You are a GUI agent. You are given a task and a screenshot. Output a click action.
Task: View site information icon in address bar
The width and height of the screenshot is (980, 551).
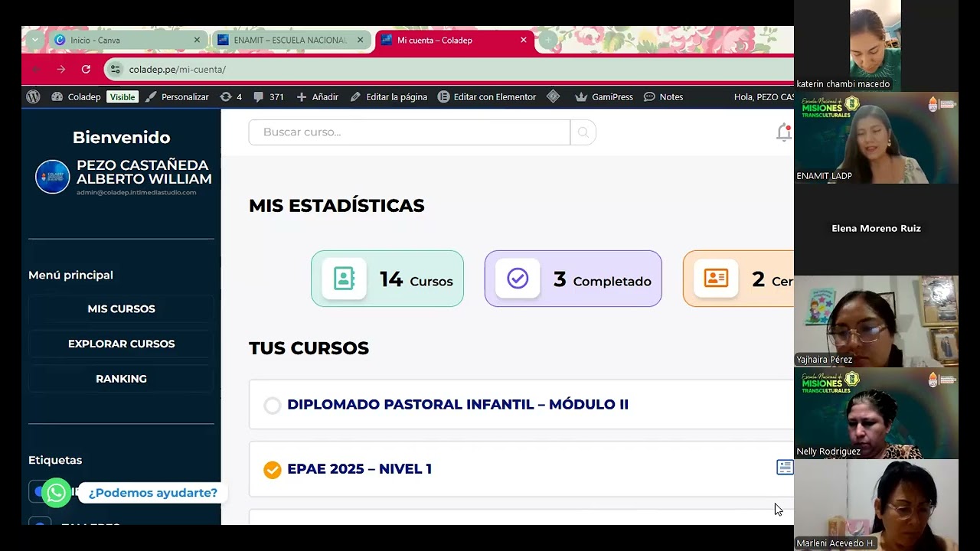tap(116, 69)
